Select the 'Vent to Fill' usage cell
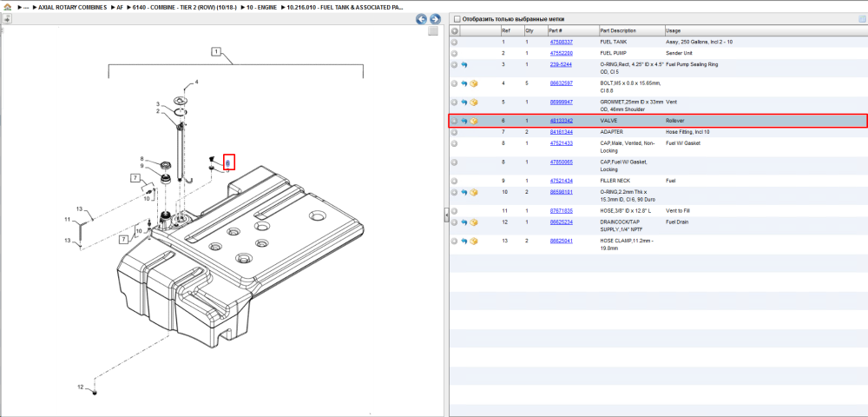Screen dimensions: 868x417 [679, 211]
